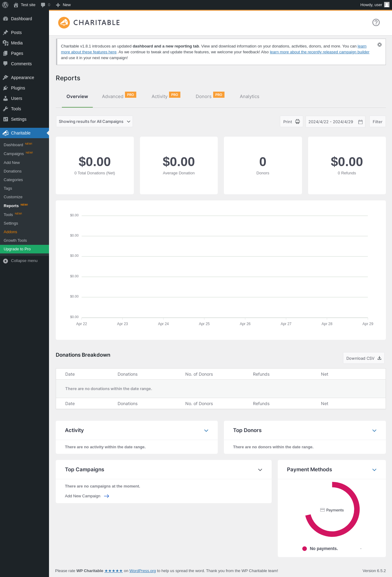Viewport: 392px width, 577px height.
Task: Click the Average Donation summary card
Action: [179, 165]
